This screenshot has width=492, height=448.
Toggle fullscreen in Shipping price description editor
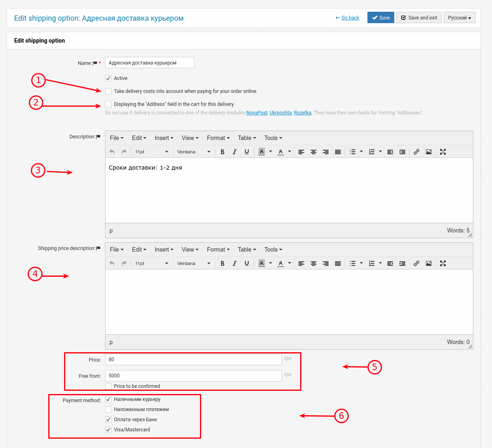[443, 263]
